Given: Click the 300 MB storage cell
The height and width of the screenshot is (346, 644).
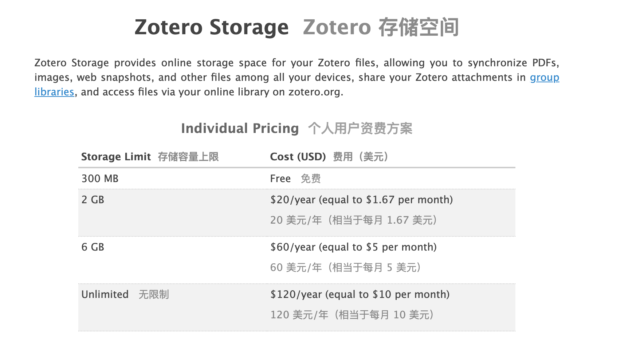Looking at the screenshot, I should coord(100,178).
